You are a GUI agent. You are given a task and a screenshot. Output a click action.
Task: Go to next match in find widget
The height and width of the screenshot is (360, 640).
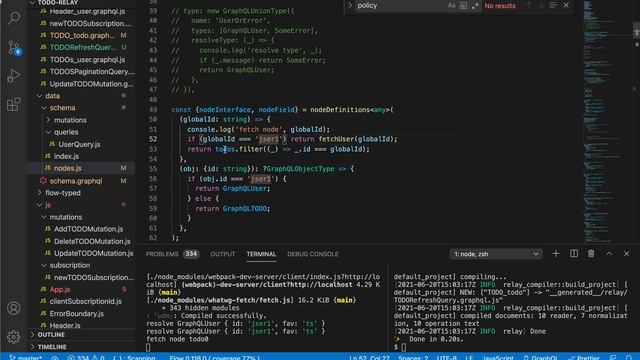coord(541,5)
